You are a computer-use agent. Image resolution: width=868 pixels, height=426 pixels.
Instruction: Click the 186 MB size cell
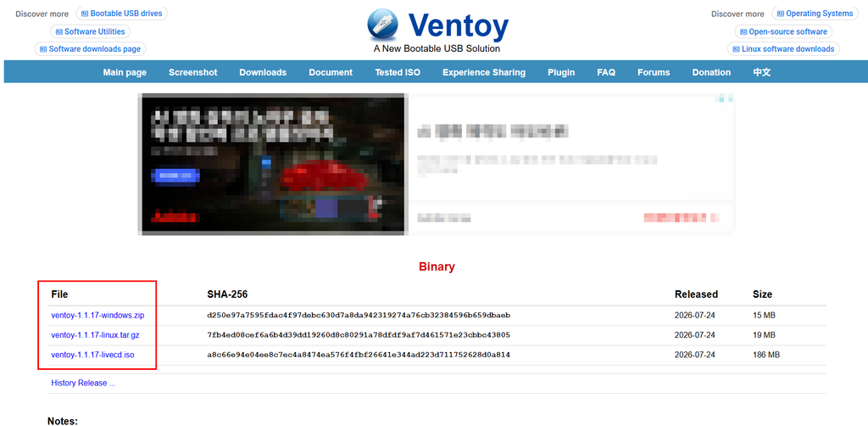[766, 355]
